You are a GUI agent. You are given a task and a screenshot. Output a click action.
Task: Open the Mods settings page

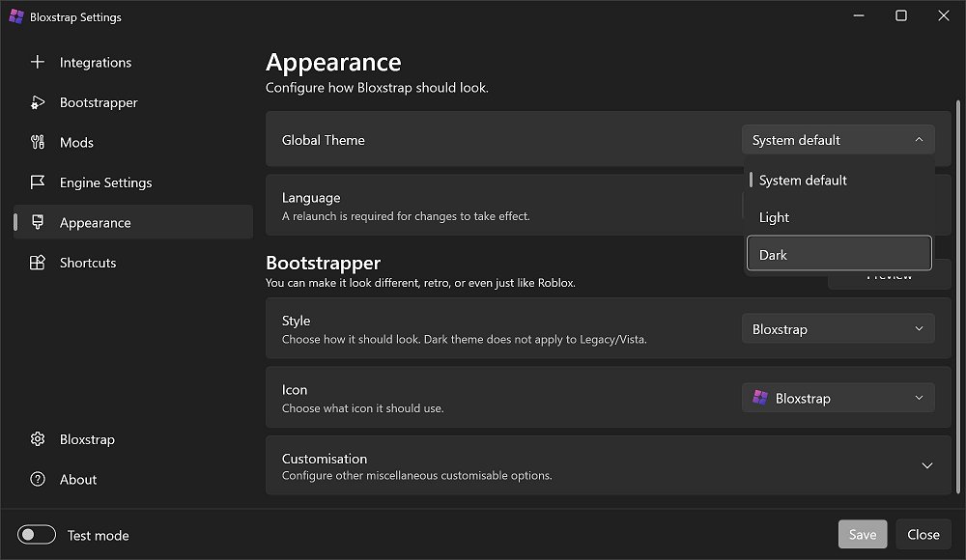click(77, 143)
